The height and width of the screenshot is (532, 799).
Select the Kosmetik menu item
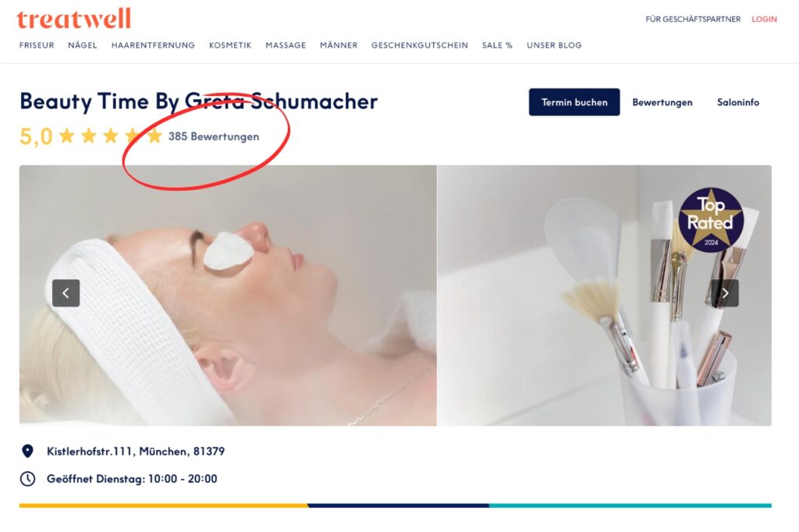point(230,45)
